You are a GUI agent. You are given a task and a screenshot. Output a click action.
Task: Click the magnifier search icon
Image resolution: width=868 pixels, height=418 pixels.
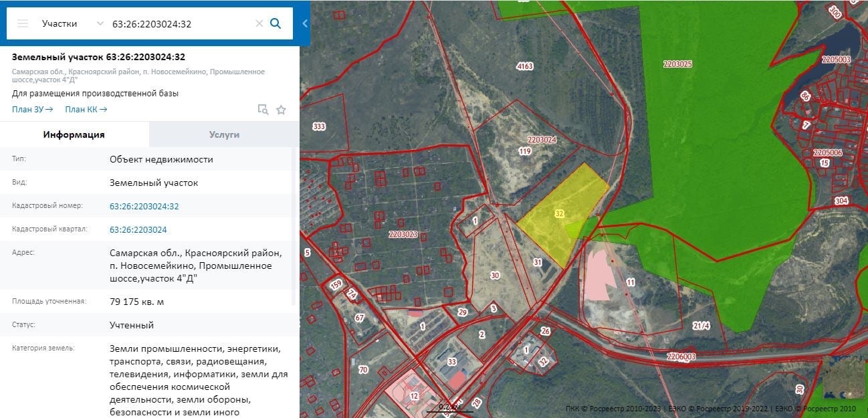276,23
